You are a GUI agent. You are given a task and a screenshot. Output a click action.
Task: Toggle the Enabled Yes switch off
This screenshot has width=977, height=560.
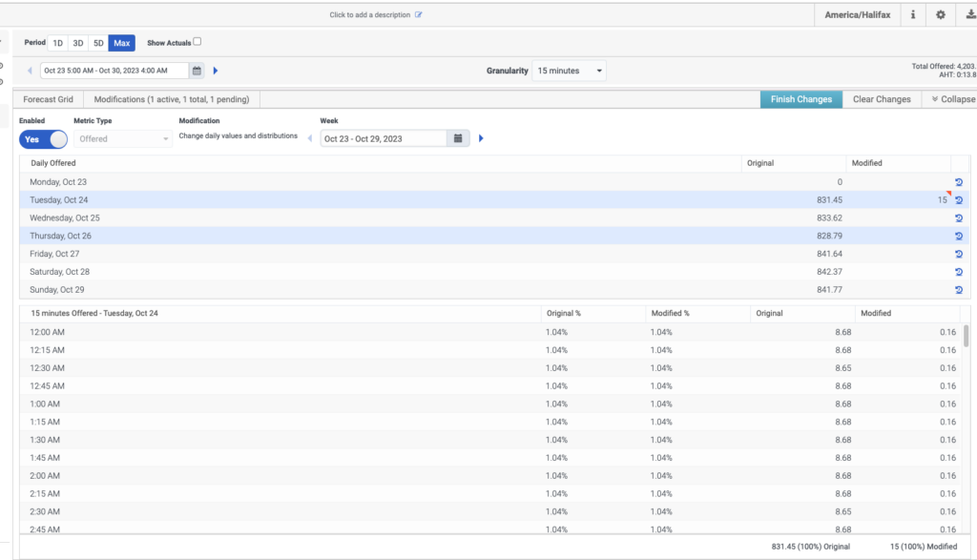coord(43,139)
